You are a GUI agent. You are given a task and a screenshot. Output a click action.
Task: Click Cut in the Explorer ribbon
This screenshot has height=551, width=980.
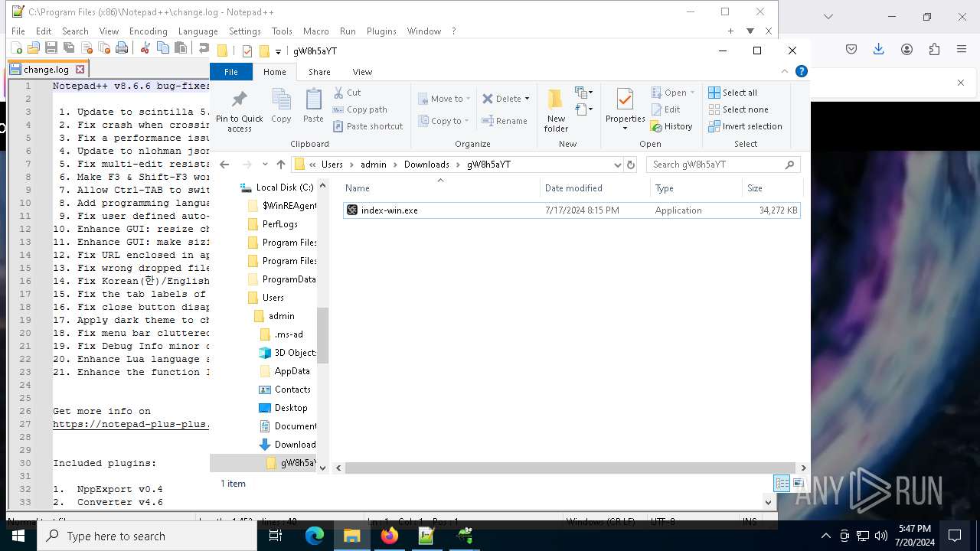click(348, 93)
